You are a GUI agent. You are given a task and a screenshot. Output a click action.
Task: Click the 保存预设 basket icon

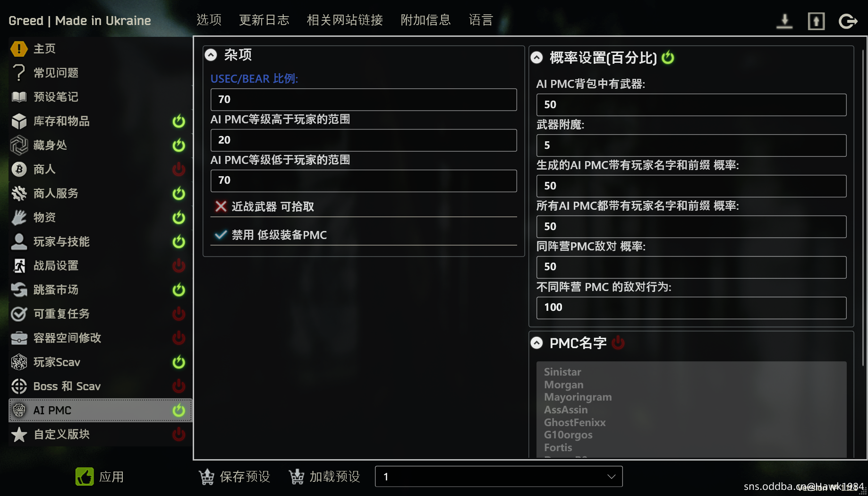click(x=206, y=477)
